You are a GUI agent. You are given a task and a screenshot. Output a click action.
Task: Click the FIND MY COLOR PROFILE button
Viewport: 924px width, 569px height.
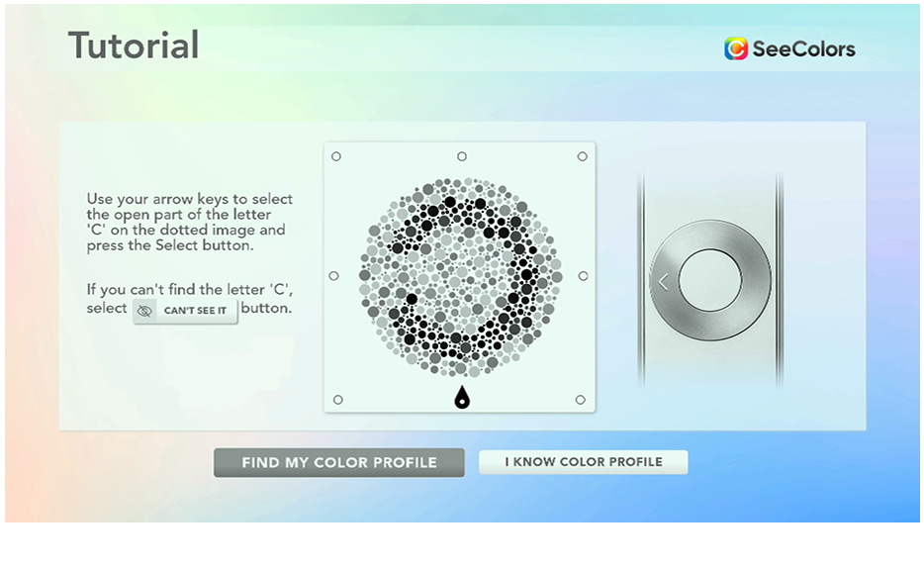click(339, 462)
